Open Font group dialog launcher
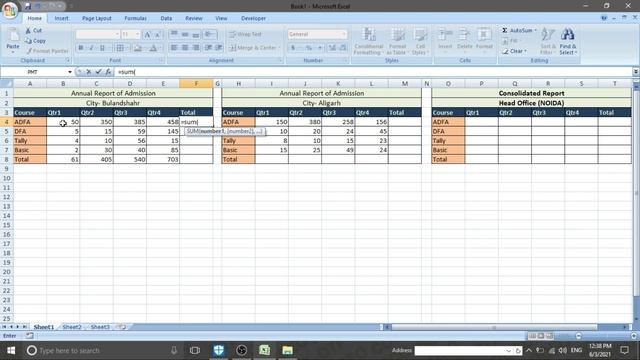 click(x=161, y=60)
